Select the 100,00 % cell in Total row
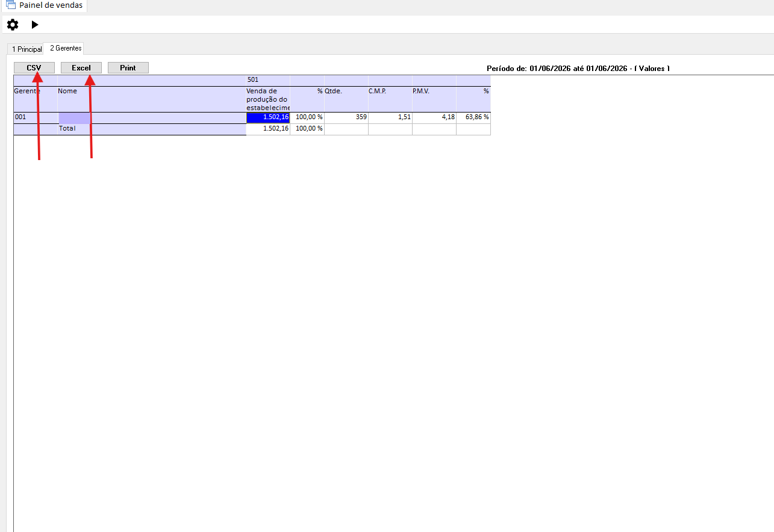The height and width of the screenshot is (532, 774). coord(307,129)
